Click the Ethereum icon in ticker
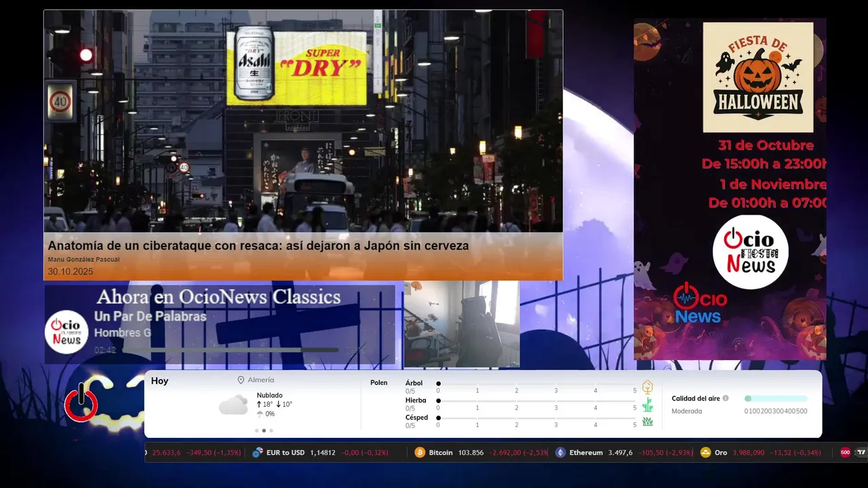Screen dimensions: 868x488 pyautogui.click(x=560, y=452)
